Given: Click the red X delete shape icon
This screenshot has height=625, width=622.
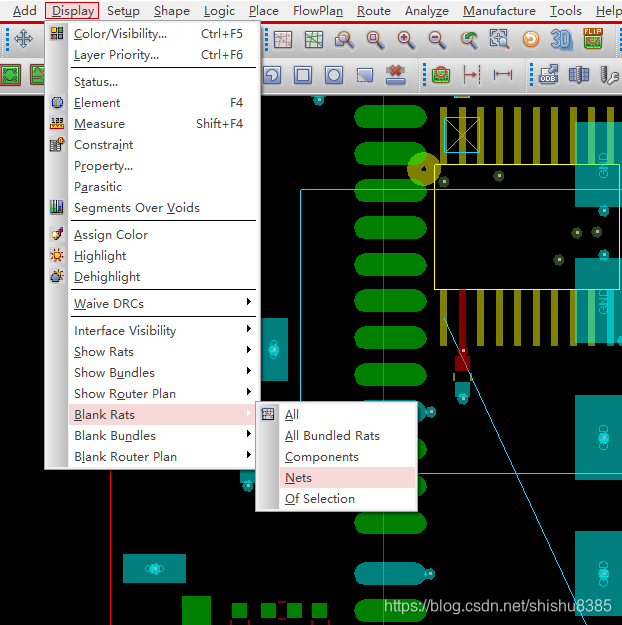Looking at the screenshot, I should coord(395,75).
